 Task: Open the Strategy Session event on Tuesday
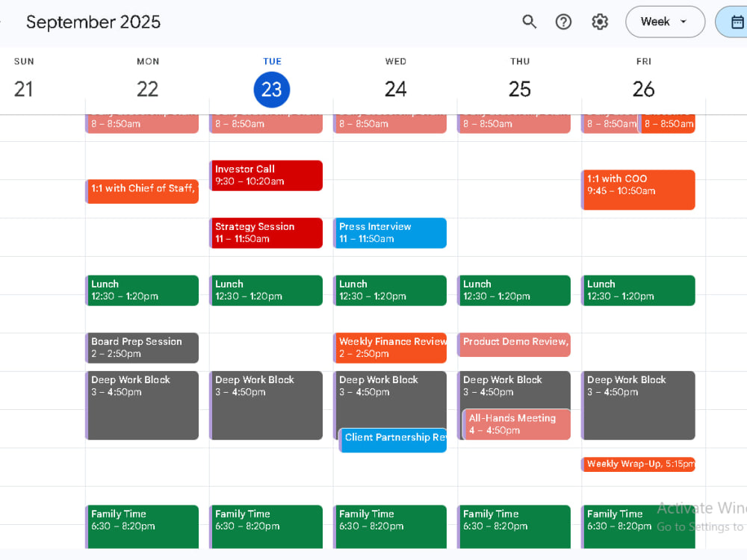click(x=267, y=233)
